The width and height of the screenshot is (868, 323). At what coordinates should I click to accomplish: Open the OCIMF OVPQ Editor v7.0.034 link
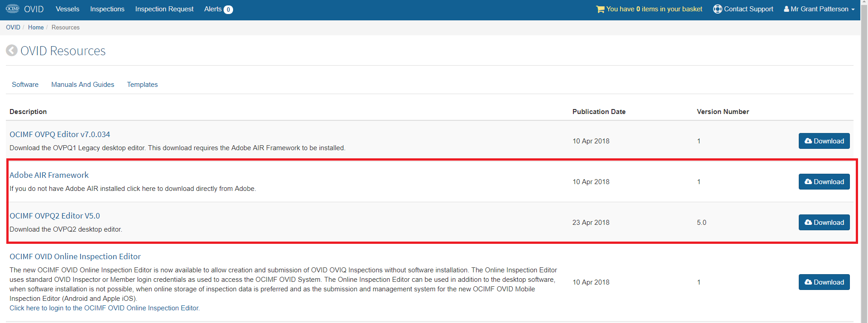coord(60,134)
